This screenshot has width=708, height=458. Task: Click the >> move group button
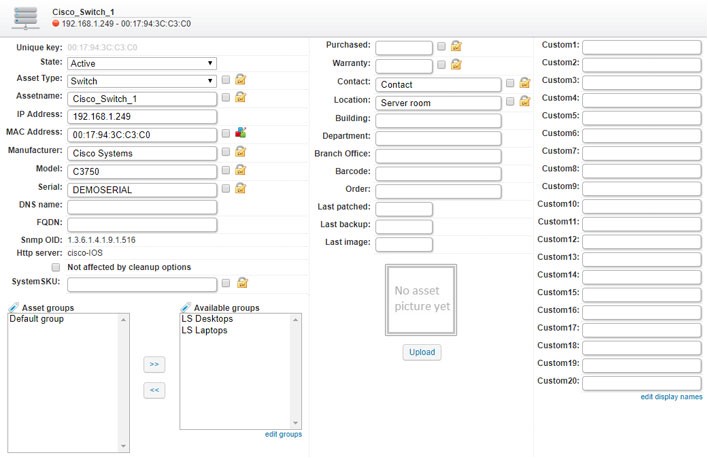click(x=154, y=365)
